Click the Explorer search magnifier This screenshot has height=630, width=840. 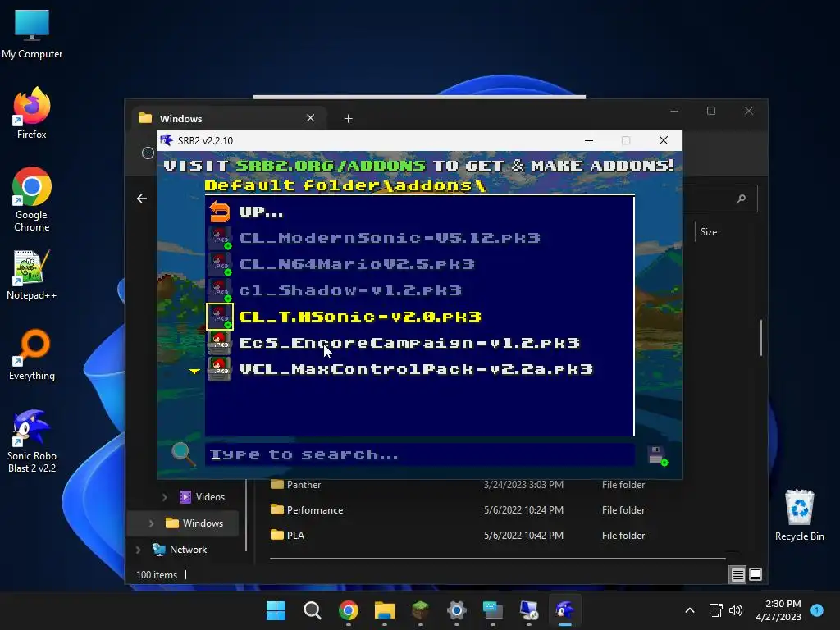[741, 199]
